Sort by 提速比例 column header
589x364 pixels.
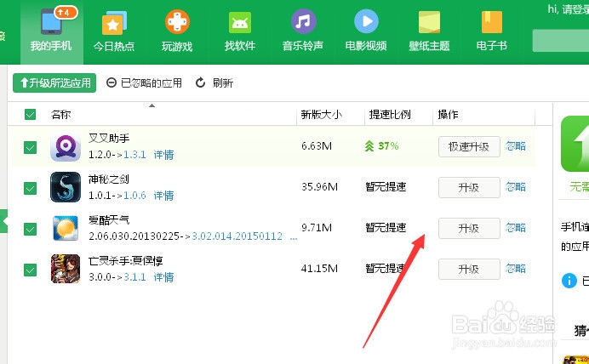pyautogui.click(x=390, y=115)
